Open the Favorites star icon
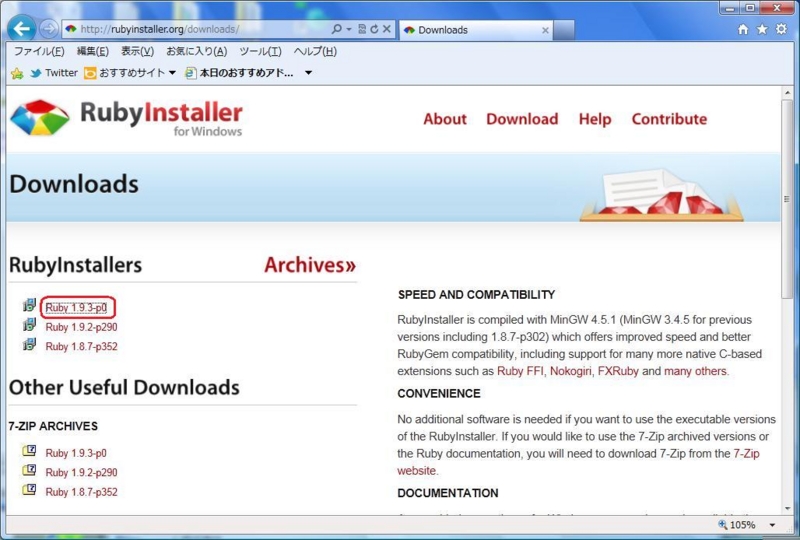 coord(762,29)
